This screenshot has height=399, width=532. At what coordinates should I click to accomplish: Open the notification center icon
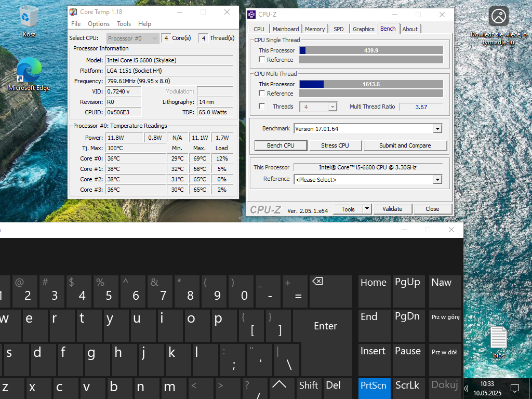pos(515,389)
